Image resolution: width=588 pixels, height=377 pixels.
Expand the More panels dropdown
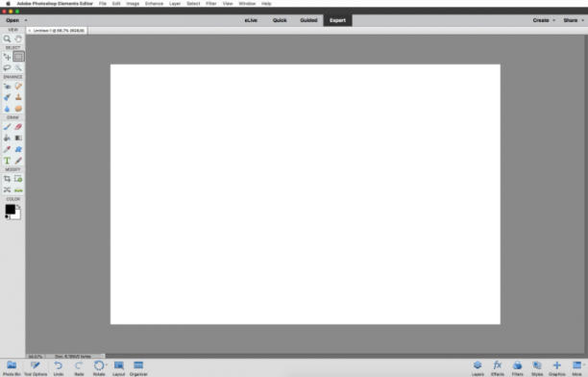pos(584,364)
